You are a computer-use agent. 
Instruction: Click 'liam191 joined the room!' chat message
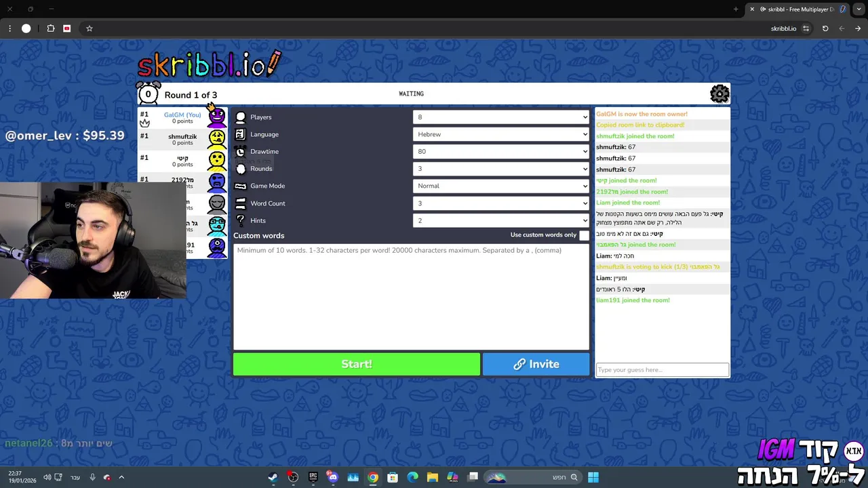(x=633, y=300)
